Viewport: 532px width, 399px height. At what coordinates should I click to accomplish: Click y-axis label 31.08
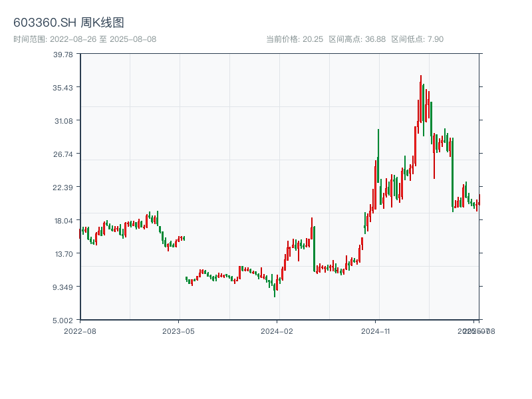click(x=63, y=121)
